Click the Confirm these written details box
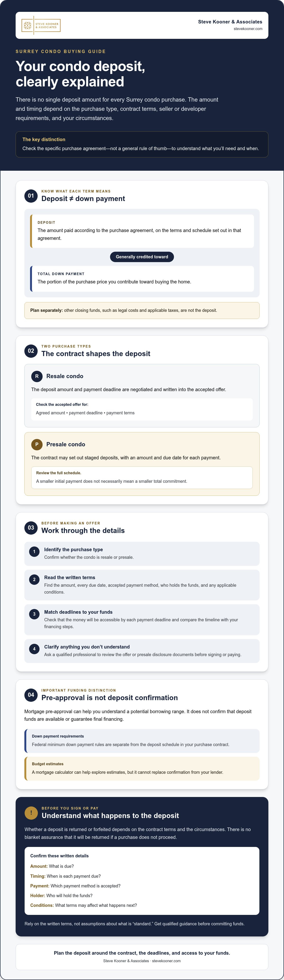Viewport: 284px width, 980px height. click(x=142, y=881)
